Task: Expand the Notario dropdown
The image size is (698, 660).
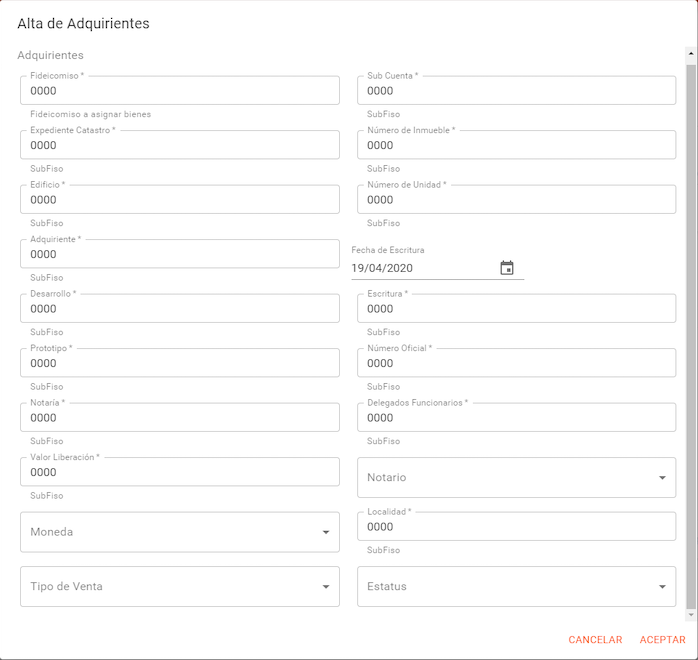Action: (x=516, y=478)
